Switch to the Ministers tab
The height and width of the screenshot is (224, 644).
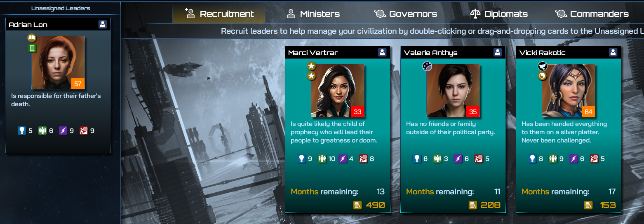(313, 14)
